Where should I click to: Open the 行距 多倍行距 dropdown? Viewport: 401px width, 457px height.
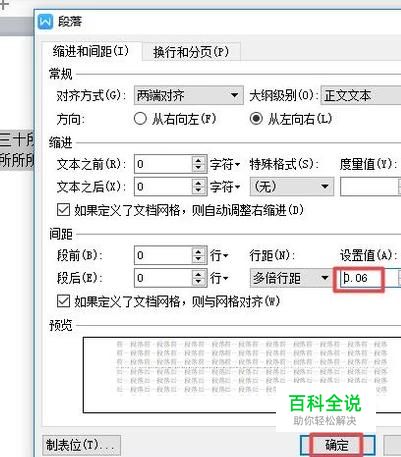click(291, 278)
